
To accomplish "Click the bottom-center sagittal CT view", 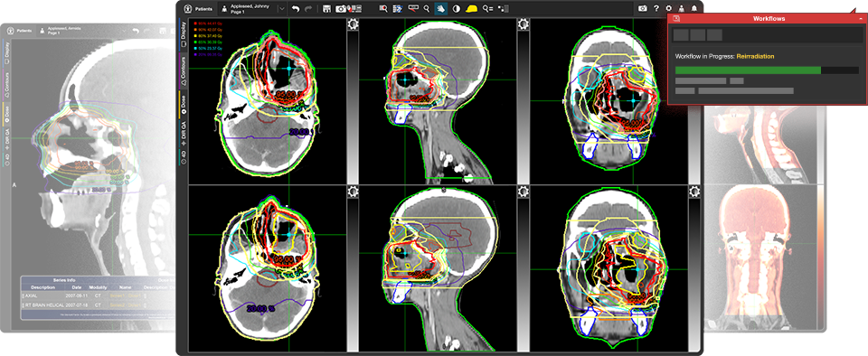I will [x=438, y=267].
